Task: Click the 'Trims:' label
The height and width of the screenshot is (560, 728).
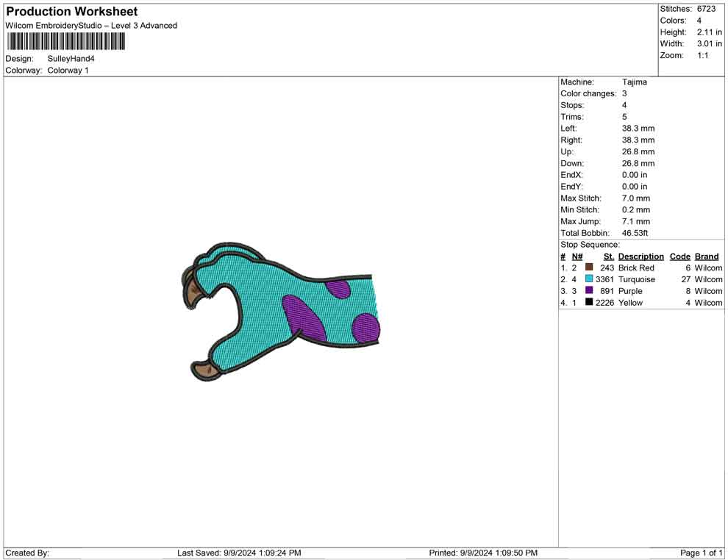Action: point(572,117)
